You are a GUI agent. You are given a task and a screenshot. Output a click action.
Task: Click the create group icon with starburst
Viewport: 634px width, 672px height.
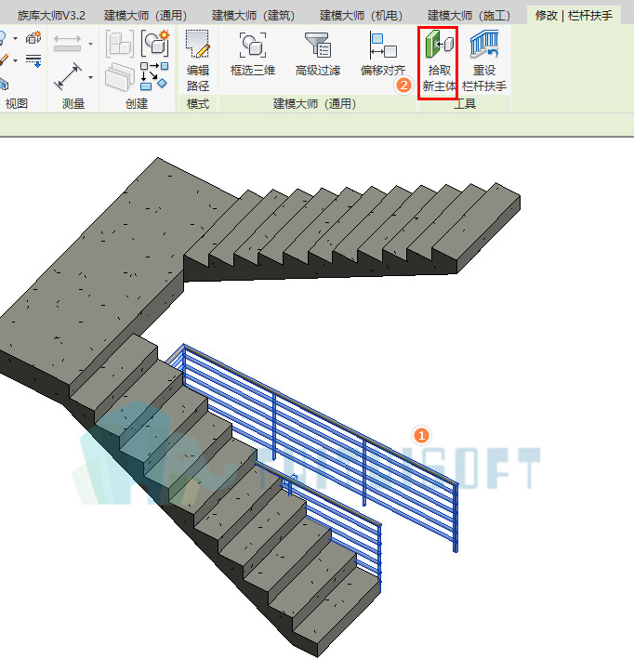pos(155,44)
